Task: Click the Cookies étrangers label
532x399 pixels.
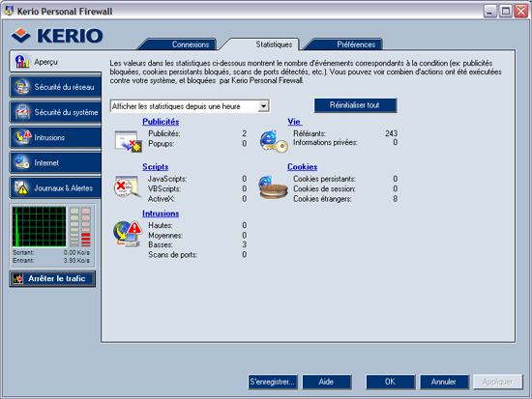Action: [x=322, y=199]
